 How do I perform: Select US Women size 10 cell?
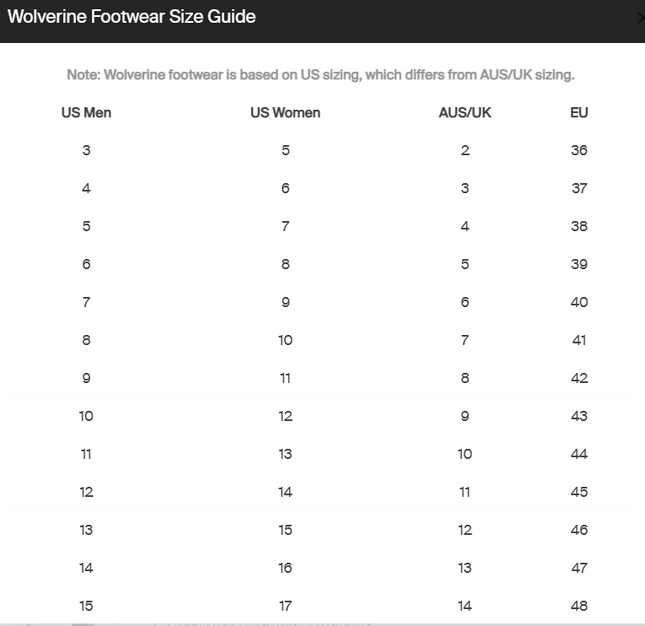[285, 340]
